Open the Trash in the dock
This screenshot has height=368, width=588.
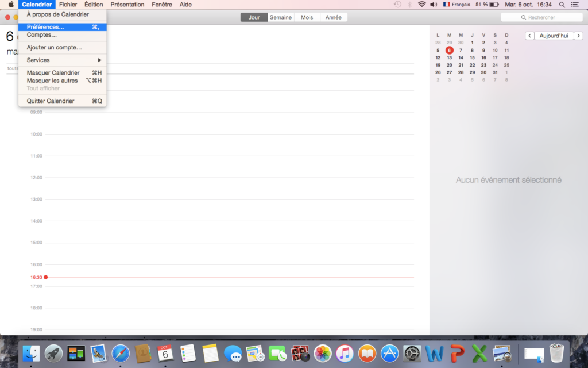pyautogui.click(x=556, y=353)
